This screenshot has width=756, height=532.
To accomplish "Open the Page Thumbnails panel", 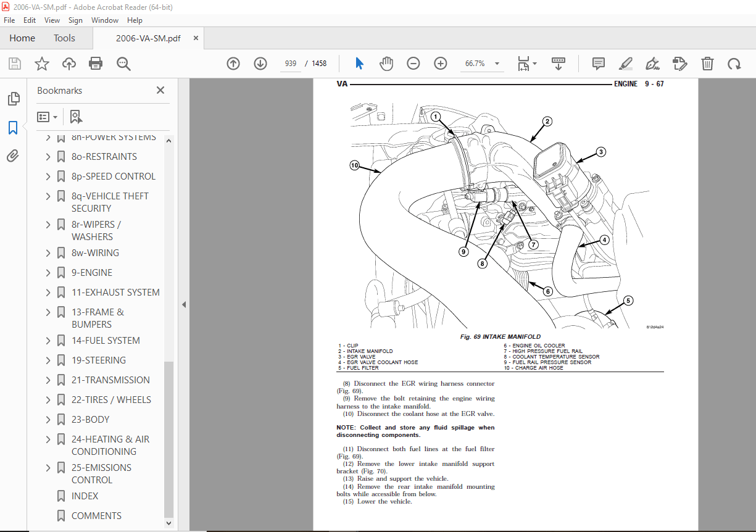I will point(14,99).
